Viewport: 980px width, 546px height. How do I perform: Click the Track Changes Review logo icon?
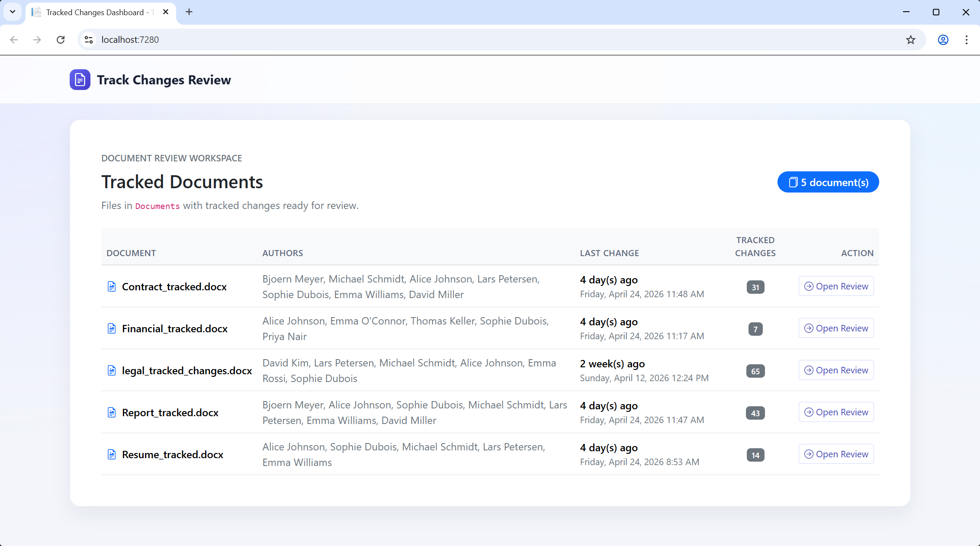80,80
